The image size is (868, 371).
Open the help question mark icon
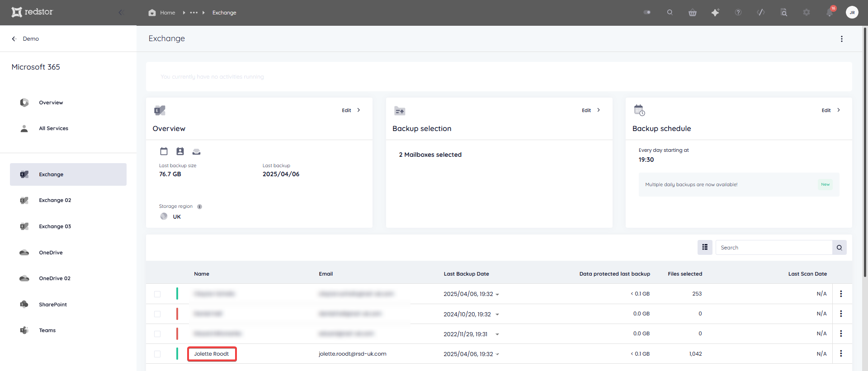(x=738, y=13)
